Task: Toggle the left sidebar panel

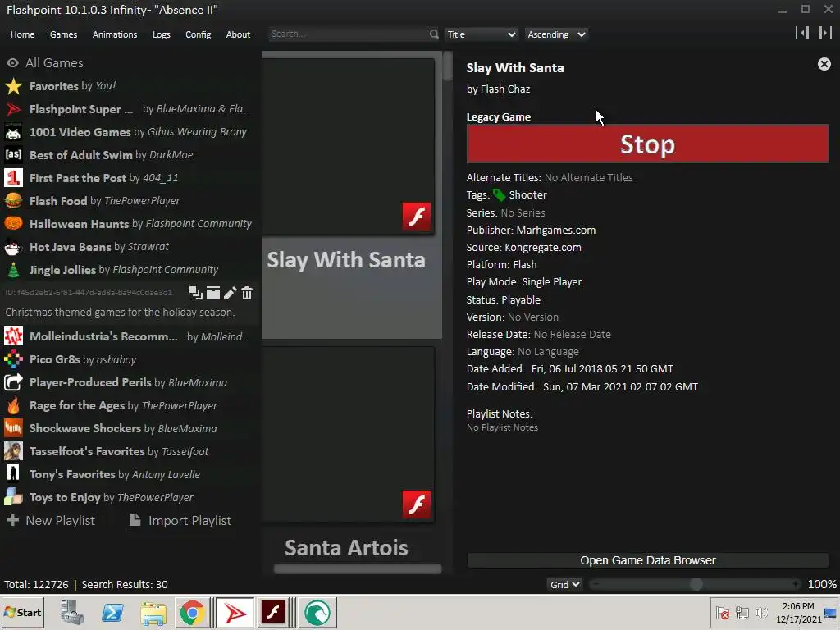Action: 802,33
